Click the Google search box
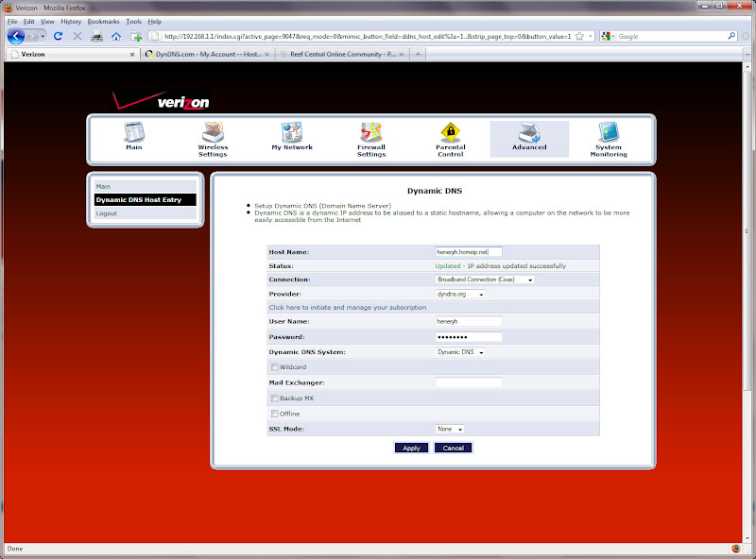Screen dimensions: 756x559 point(671,36)
